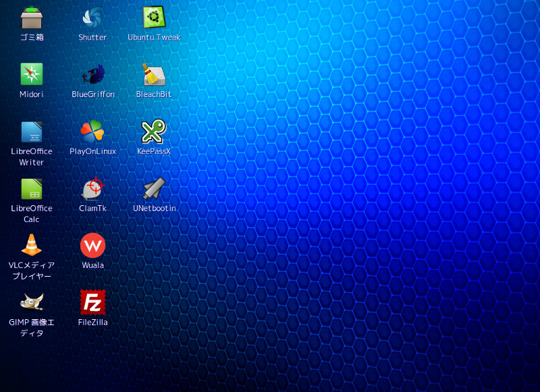Select the 'GIMP 画像エディタ' label text
Viewport: 540px width, 392px height.
pos(31,328)
